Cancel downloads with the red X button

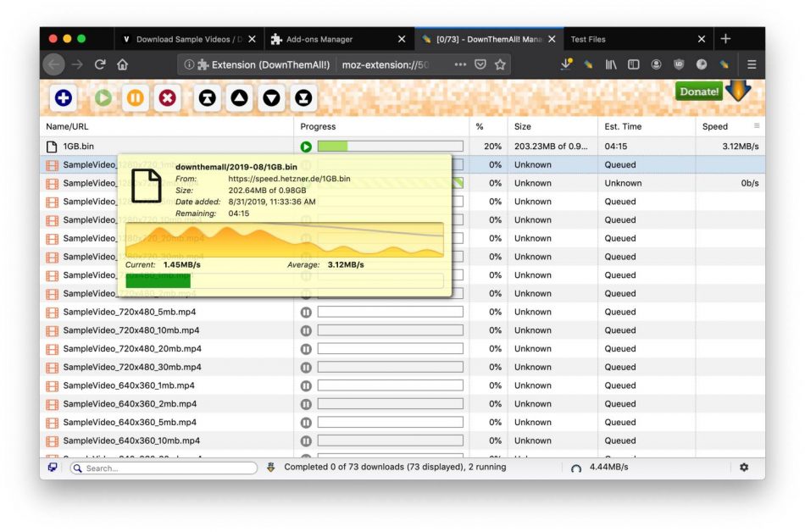pyautogui.click(x=168, y=98)
